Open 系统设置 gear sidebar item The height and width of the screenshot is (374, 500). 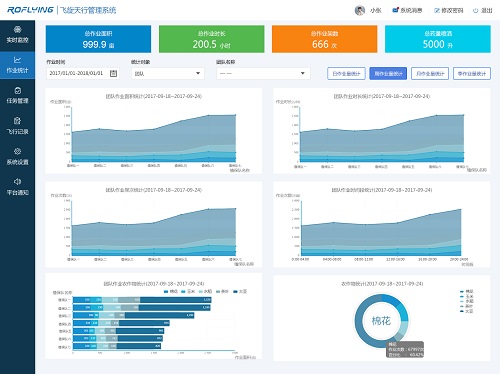click(x=17, y=157)
